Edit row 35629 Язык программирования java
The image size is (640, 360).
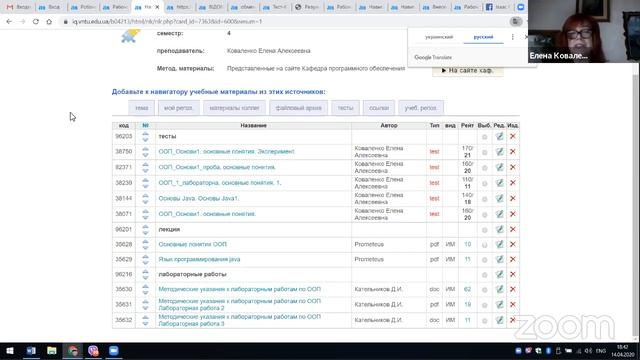(x=500, y=260)
